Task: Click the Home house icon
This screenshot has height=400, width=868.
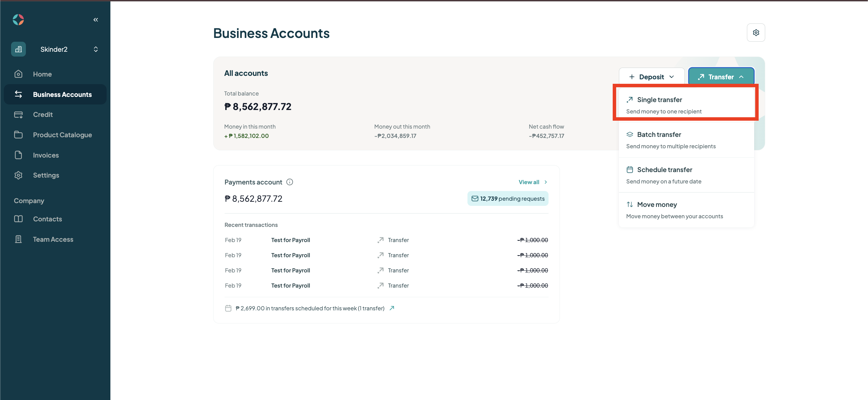Action: (18, 74)
